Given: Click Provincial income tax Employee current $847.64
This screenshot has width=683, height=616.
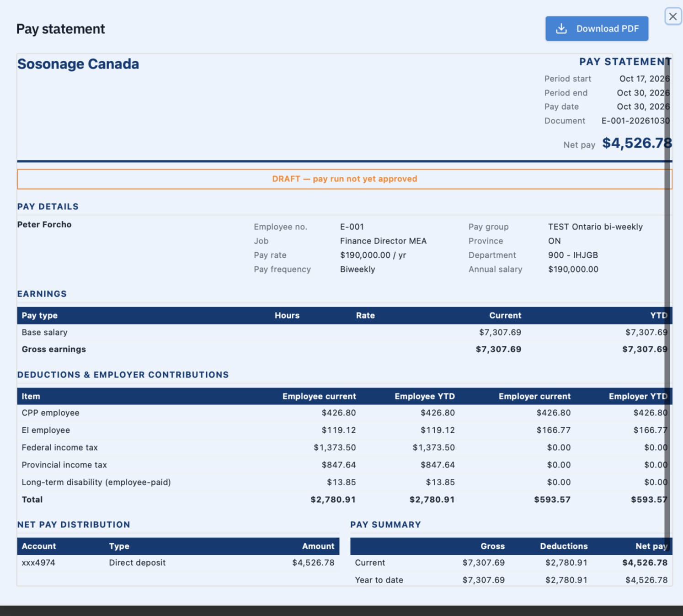Looking at the screenshot, I should coord(339,465).
